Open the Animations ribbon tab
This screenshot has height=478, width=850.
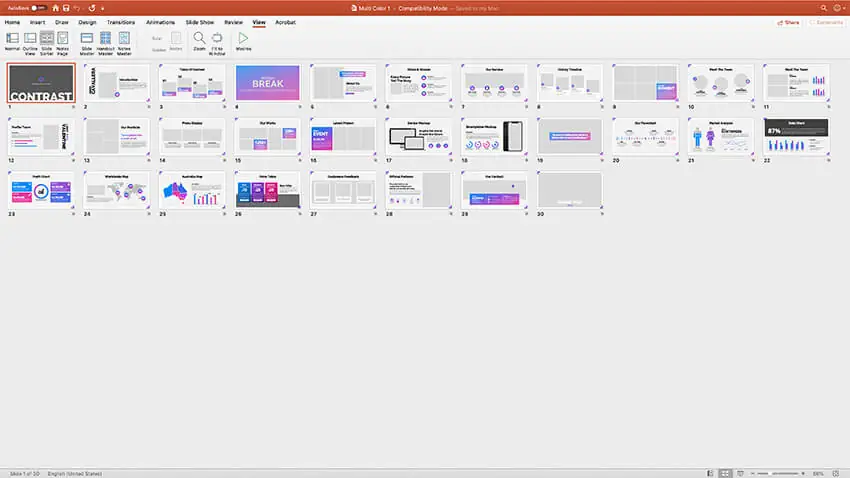(160, 22)
